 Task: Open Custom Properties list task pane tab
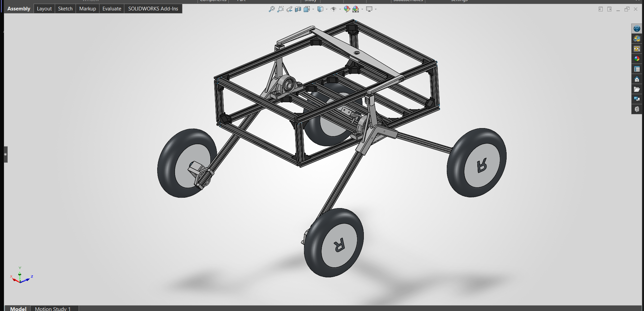637,69
